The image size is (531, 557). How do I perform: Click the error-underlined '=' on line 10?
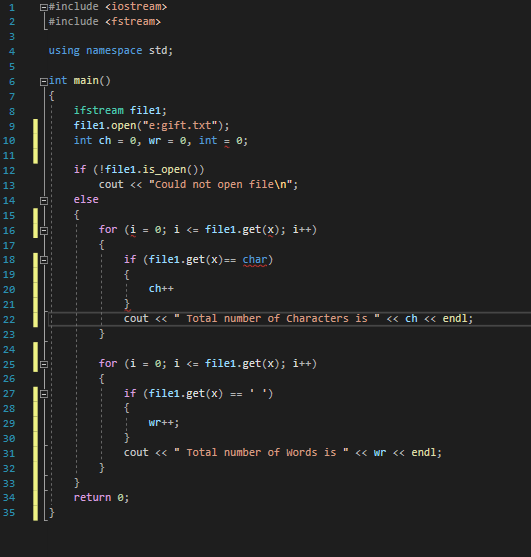pos(227,141)
